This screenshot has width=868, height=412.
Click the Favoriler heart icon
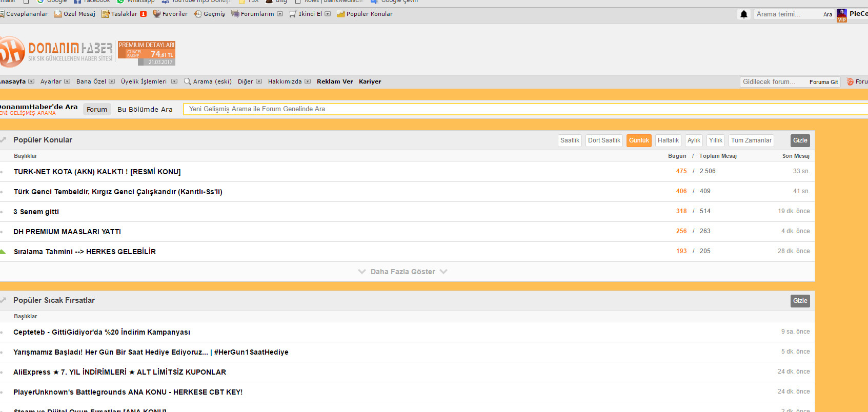(157, 14)
